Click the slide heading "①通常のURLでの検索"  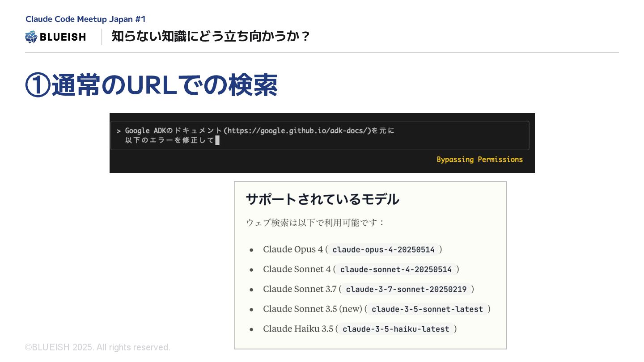[x=152, y=85]
